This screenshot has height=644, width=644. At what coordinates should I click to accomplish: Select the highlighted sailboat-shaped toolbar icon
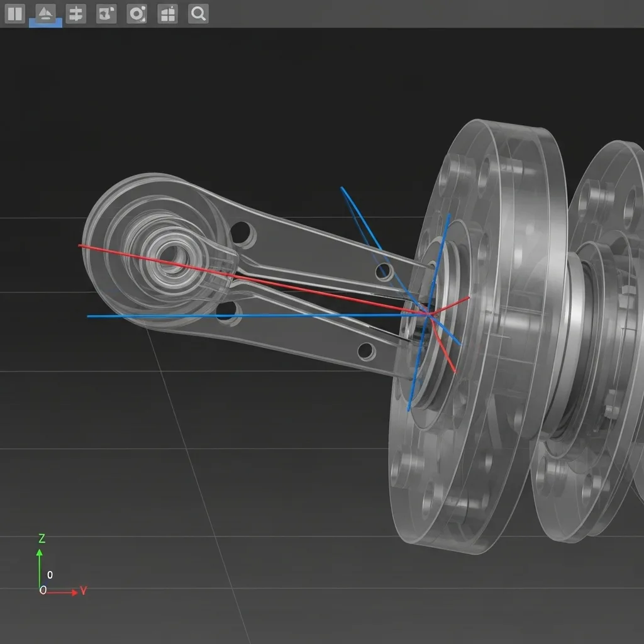tap(45, 14)
